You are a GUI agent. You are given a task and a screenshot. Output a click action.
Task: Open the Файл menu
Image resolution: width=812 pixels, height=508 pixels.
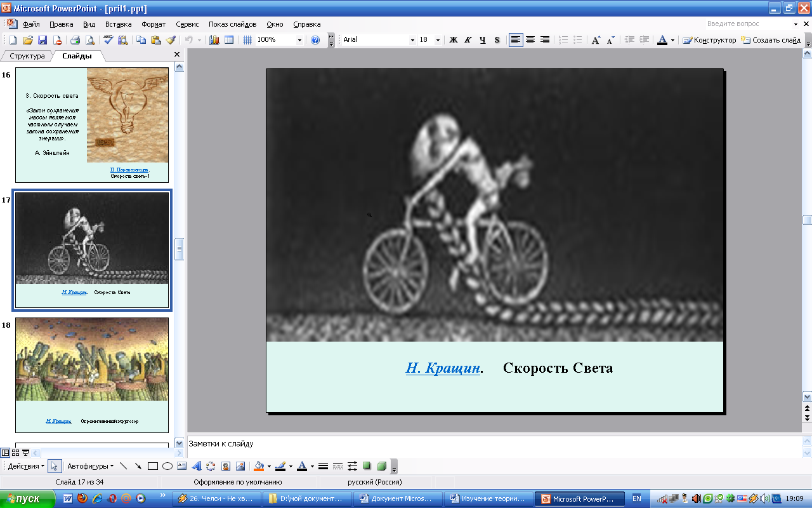pos(31,24)
